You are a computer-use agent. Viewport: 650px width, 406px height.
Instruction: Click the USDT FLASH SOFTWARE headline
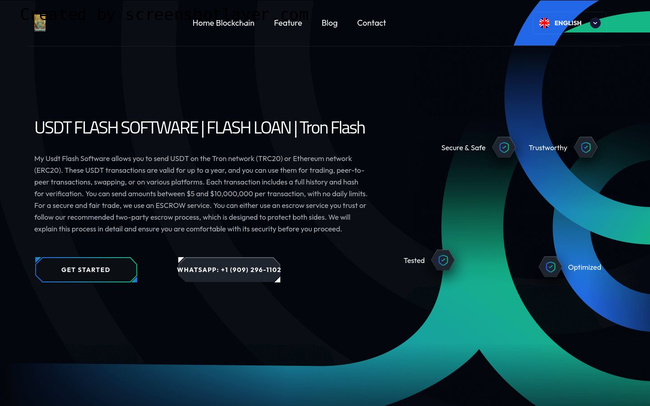click(200, 128)
